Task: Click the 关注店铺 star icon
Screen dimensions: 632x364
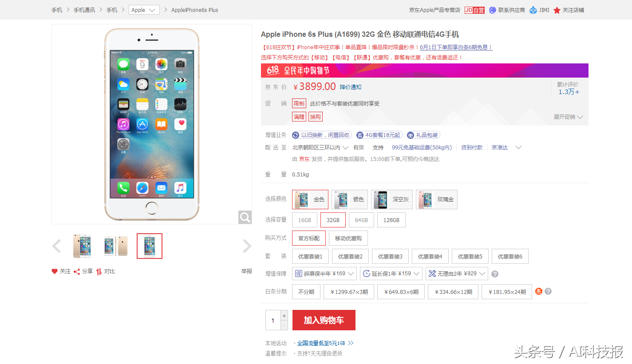Action: coord(557,10)
